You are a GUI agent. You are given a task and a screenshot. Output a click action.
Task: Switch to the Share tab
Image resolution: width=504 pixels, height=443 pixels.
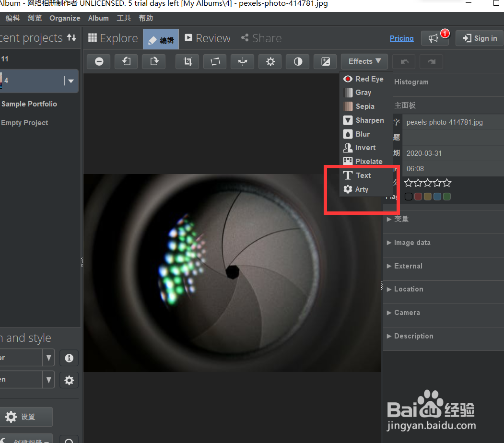(x=261, y=38)
